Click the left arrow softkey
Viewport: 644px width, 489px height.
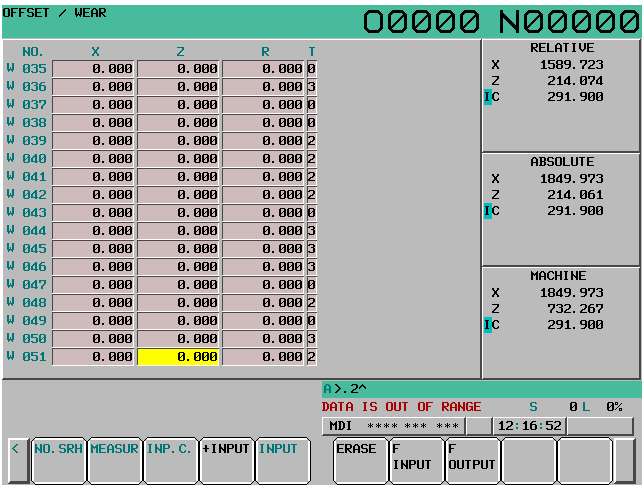click(x=18, y=461)
